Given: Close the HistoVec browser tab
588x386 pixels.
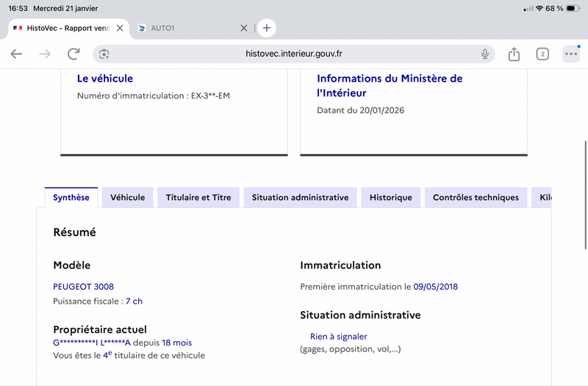Looking at the screenshot, I should click(x=121, y=28).
